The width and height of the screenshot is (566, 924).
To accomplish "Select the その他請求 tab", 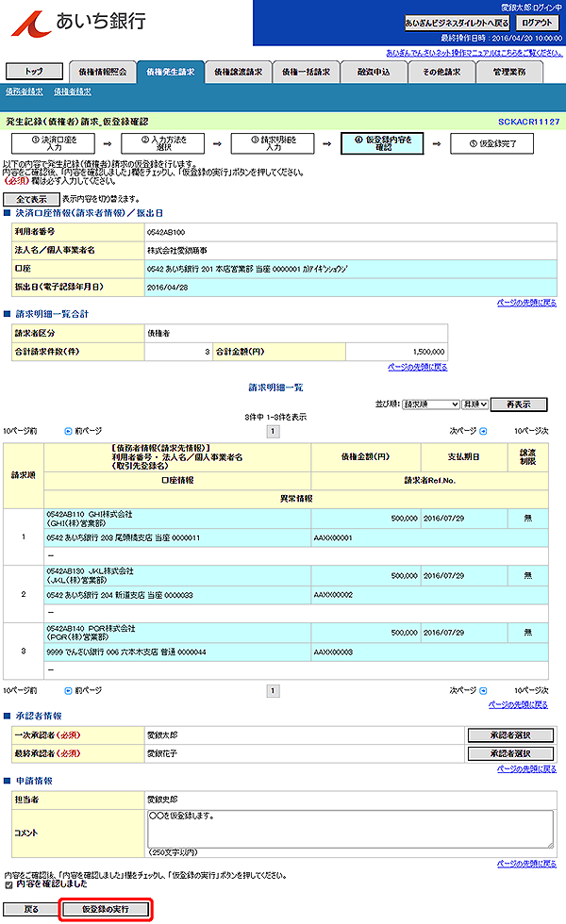I will (441, 72).
